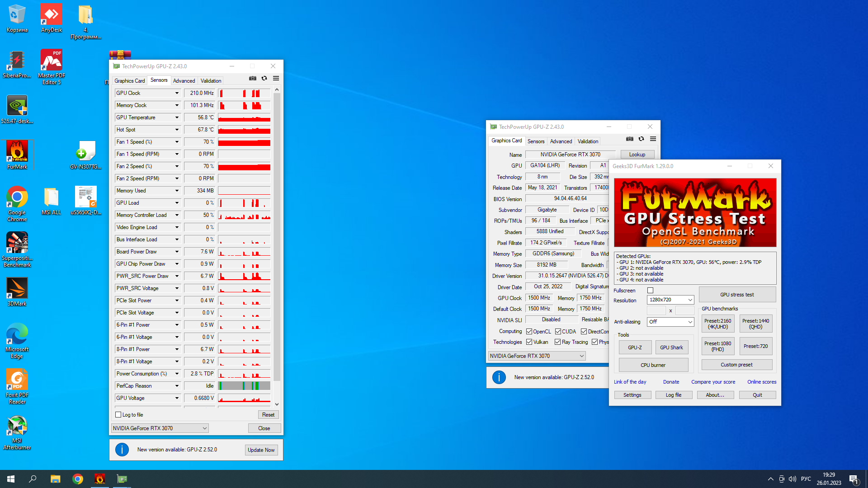Screen dimensions: 868x488
Task: Click the FurMark icon in the taskbar
Action: (100, 479)
